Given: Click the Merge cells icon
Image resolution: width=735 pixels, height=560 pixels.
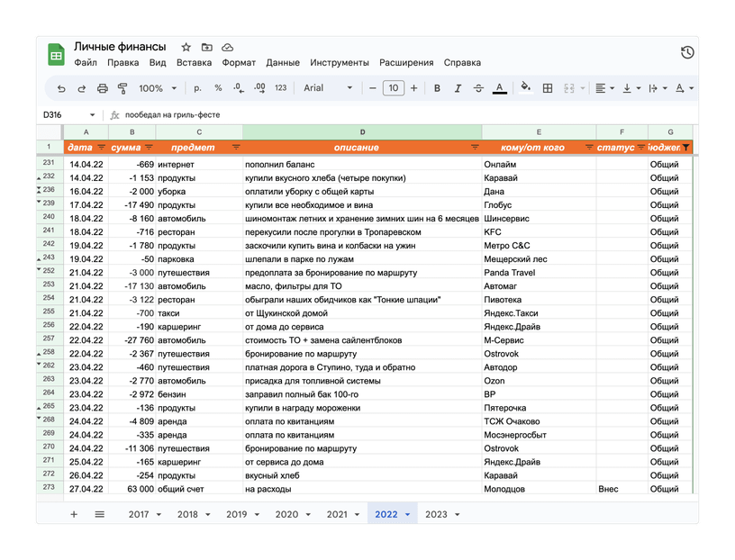Looking at the screenshot, I should pyautogui.click(x=568, y=88).
